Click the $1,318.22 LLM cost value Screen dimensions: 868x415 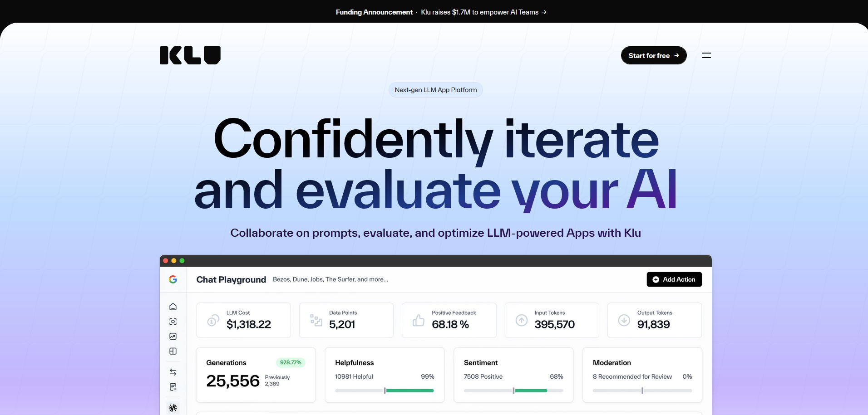coord(249,324)
